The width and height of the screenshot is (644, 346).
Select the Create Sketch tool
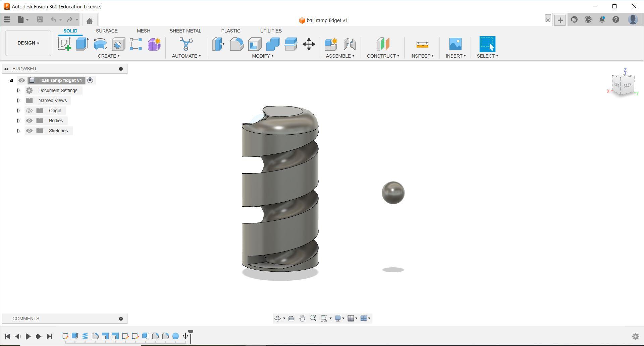pyautogui.click(x=64, y=44)
